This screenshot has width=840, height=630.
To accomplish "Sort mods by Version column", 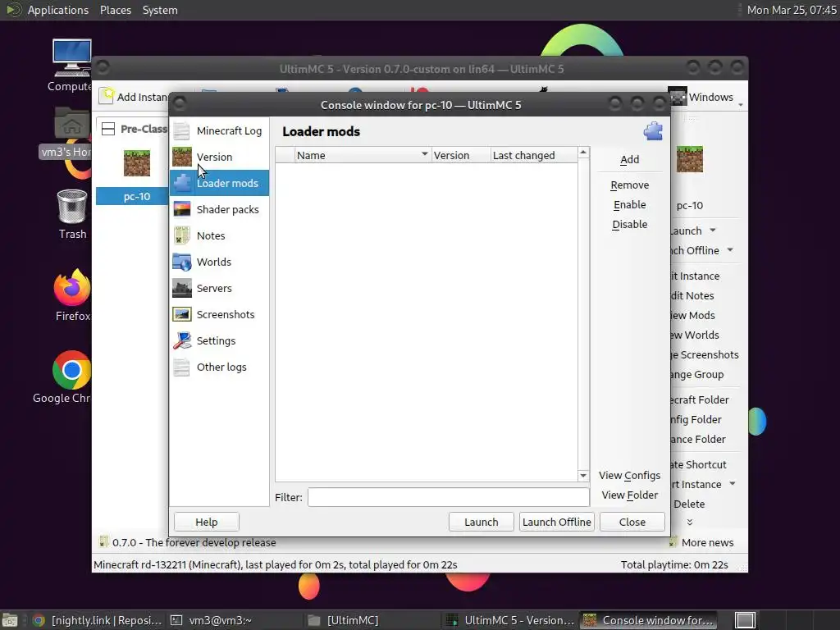I will [460, 155].
